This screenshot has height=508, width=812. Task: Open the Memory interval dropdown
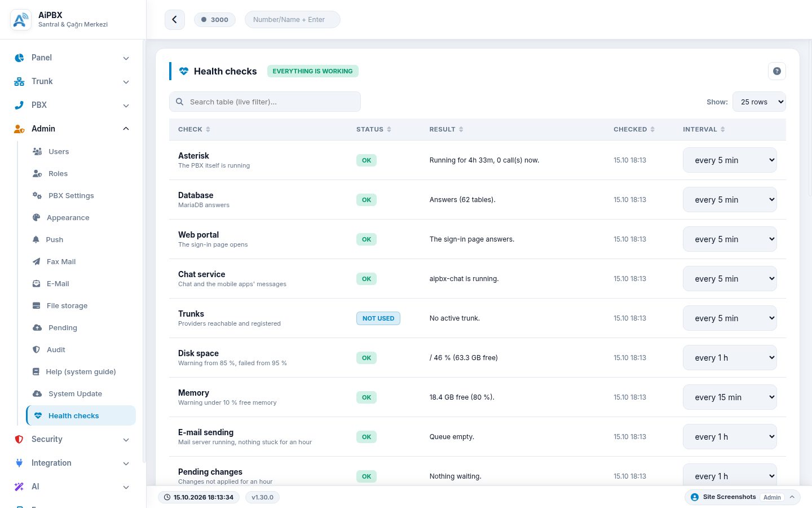730,397
